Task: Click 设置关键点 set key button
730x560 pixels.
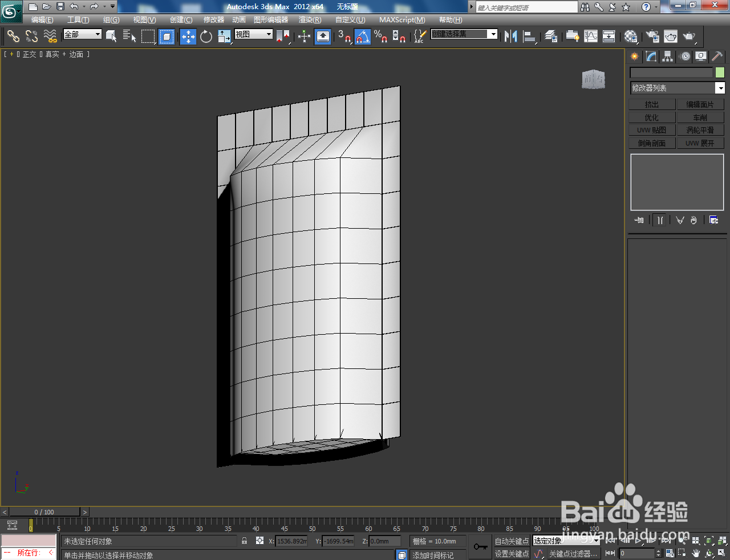Action: (x=512, y=554)
